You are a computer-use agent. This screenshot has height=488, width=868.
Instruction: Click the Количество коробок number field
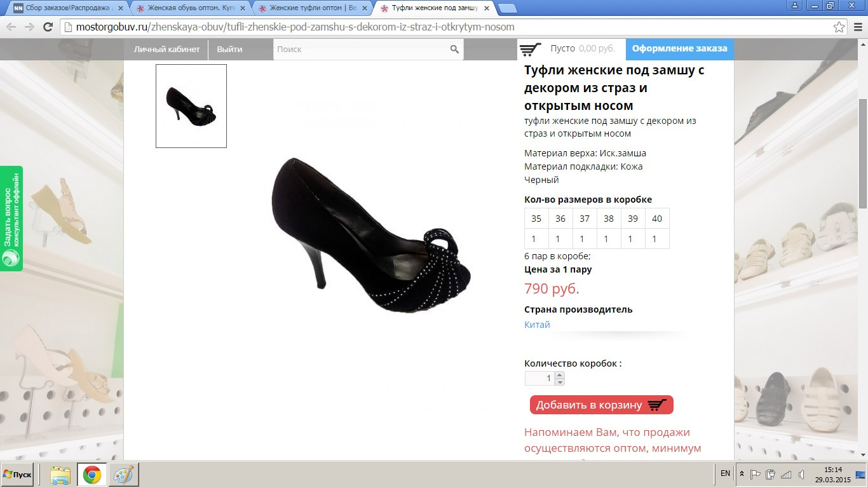click(539, 378)
